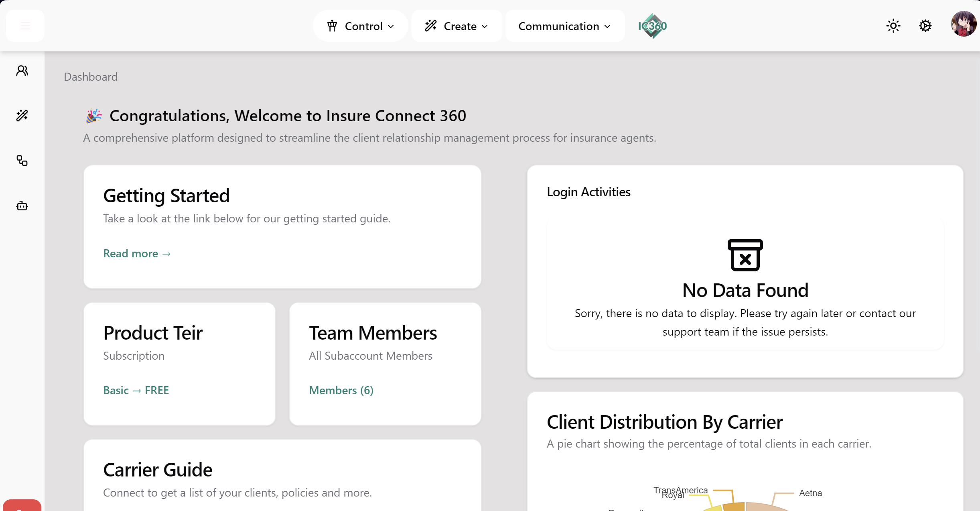Click the Carrier Guide heading

coord(158,470)
